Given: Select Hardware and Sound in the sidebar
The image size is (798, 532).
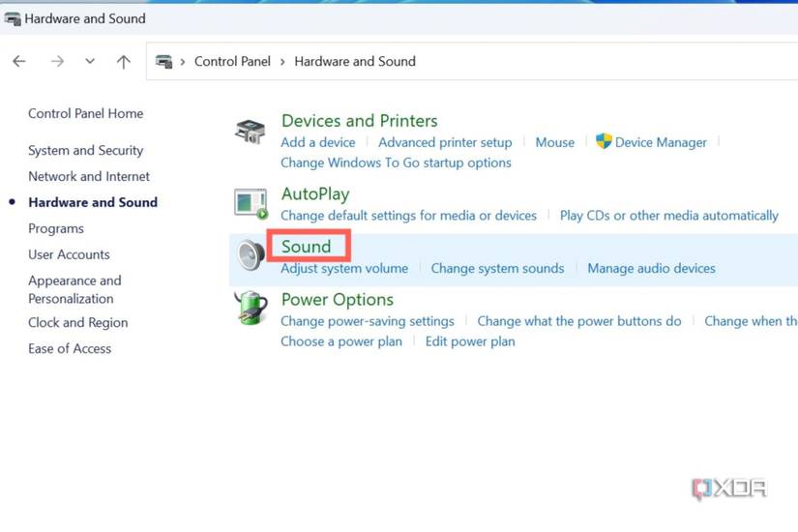Looking at the screenshot, I should point(93,202).
